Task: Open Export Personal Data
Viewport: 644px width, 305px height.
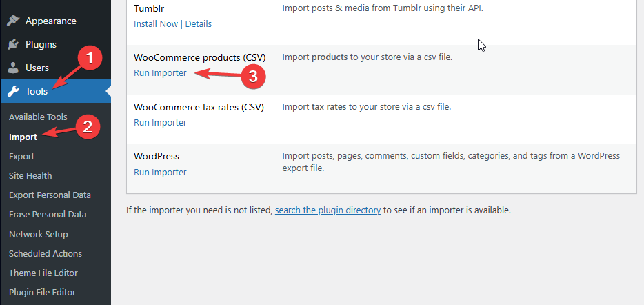Action: point(50,195)
